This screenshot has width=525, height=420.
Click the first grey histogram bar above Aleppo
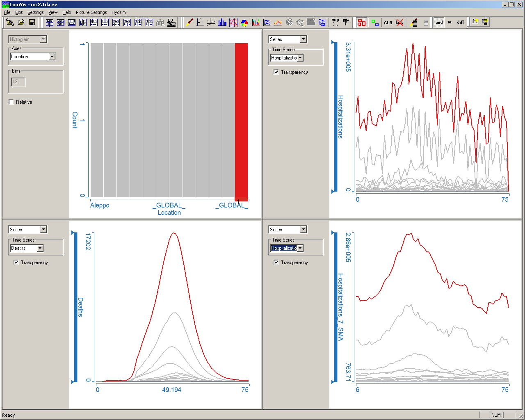pos(97,120)
